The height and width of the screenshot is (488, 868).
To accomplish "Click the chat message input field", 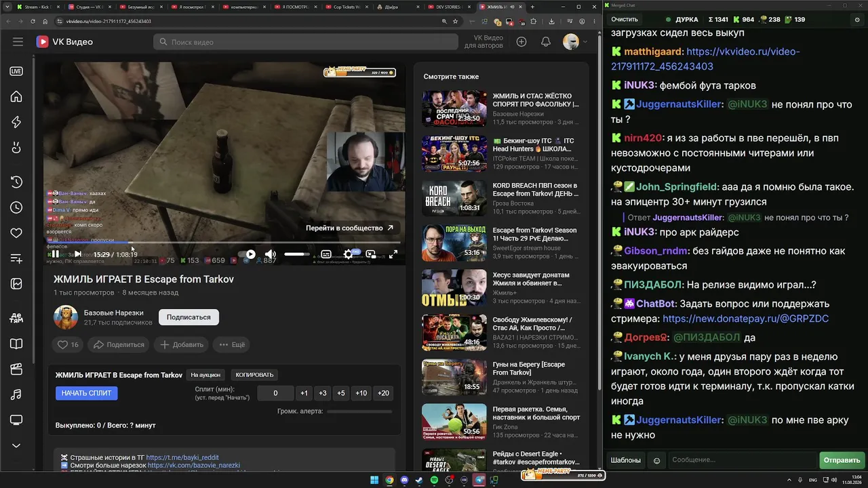I will point(742,460).
